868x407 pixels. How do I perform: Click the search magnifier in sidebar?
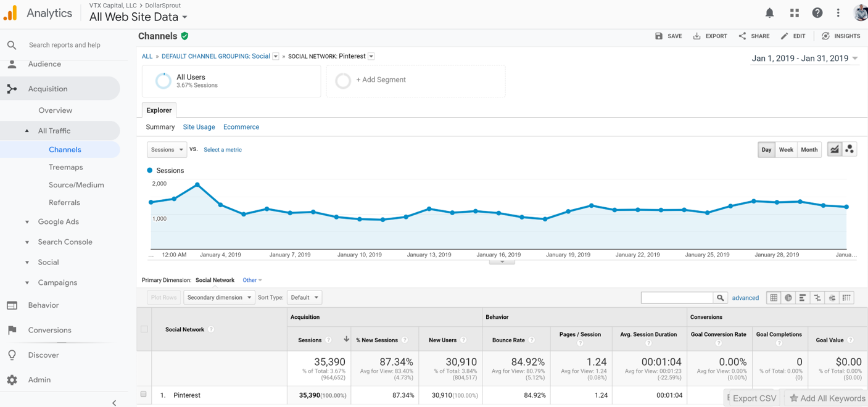[x=12, y=45]
